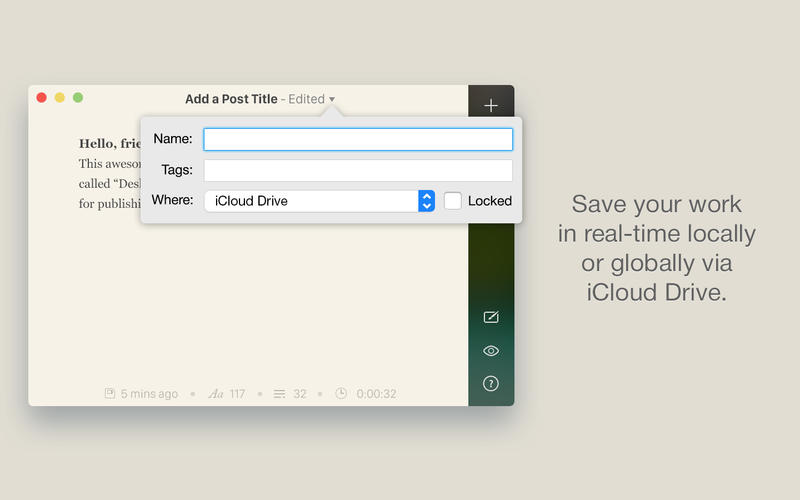Image resolution: width=800 pixels, height=500 pixels.
Task: Click the Aa character count icon
Action: [216, 394]
